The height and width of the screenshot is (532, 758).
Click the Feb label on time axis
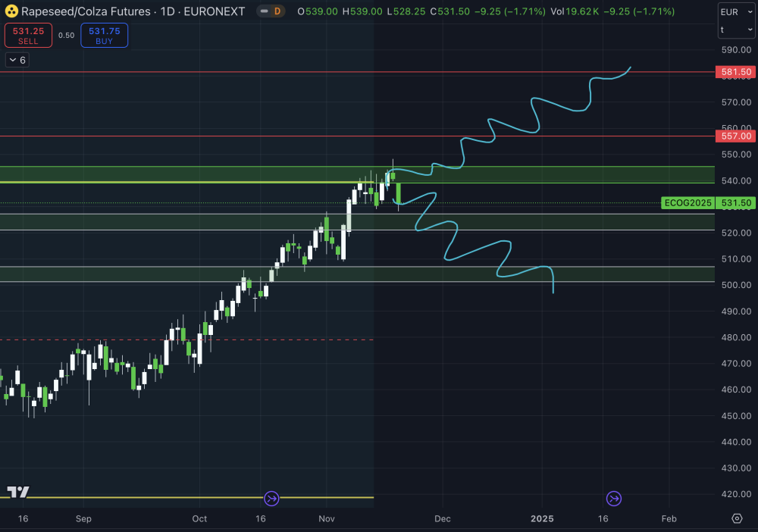669,518
